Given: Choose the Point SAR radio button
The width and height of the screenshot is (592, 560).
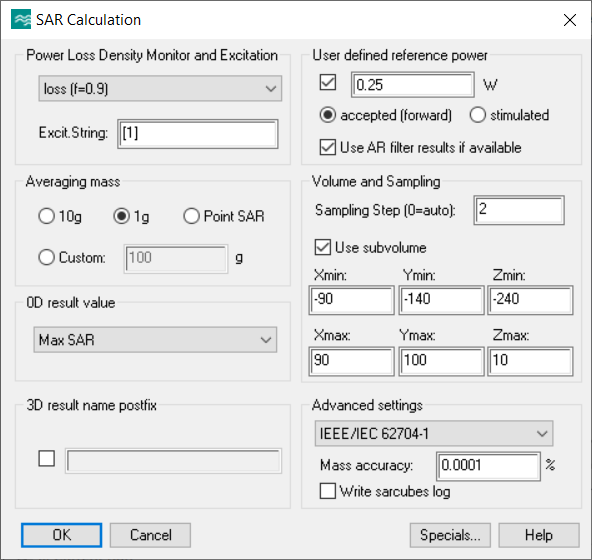Looking at the screenshot, I should [x=191, y=216].
